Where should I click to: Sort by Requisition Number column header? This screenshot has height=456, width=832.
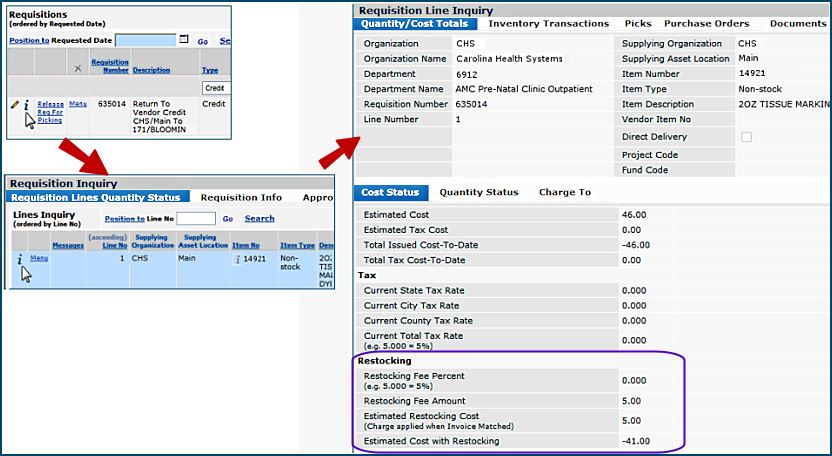pyautogui.click(x=109, y=67)
